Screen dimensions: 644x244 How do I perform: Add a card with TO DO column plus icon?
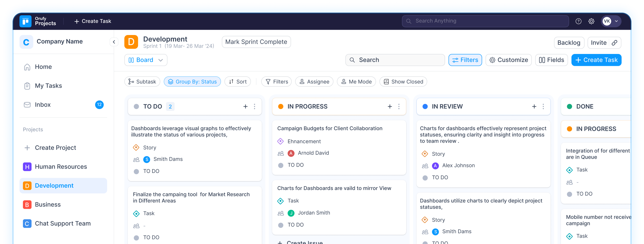click(245, 106)
